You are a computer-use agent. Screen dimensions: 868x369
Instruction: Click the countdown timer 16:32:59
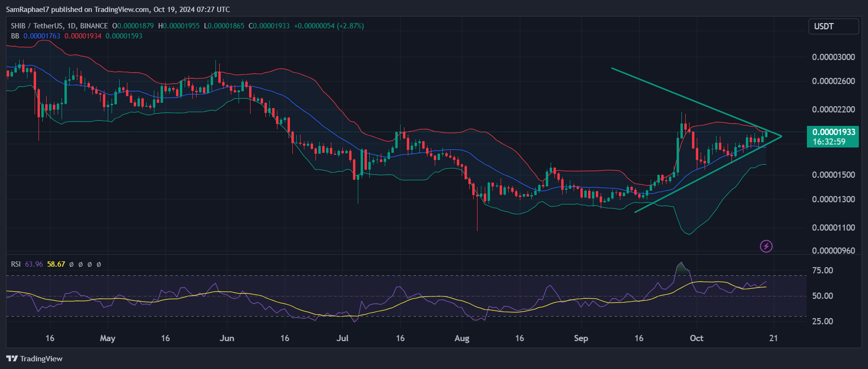click(829, 142)
